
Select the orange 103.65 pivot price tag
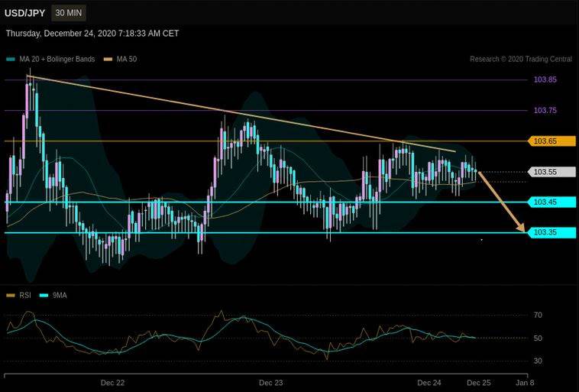click(x=552, y=141)
